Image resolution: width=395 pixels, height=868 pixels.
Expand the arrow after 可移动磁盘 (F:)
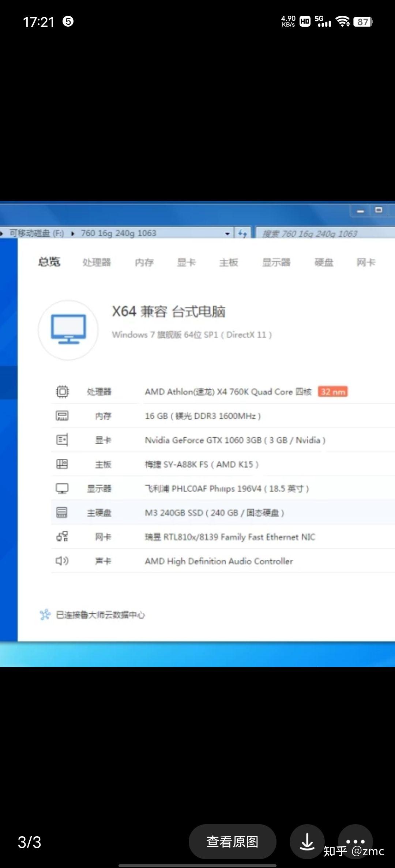[72, 233]
